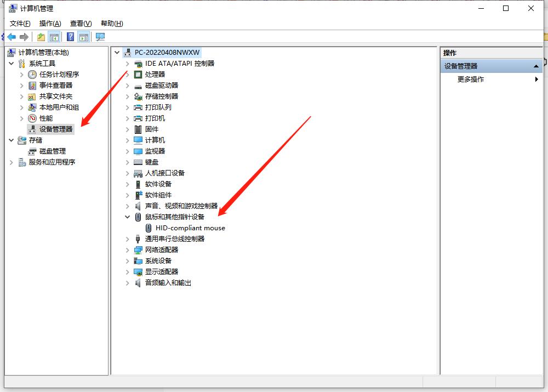Image resolution: width=548 pixels, height=392 pixels.
Task: Expand the 存储控制器 node
Action: (x=128, y=96)
